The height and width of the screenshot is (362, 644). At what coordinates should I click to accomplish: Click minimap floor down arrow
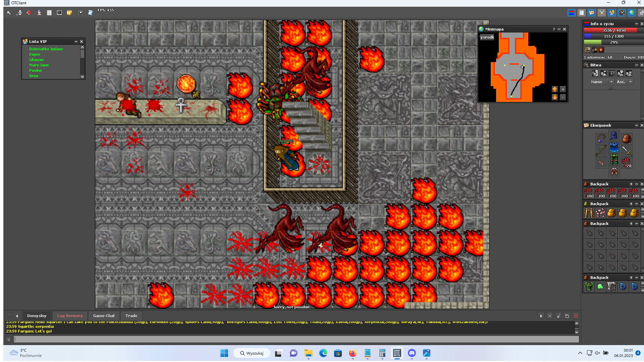pyautogui.click(x=555, y=97)
